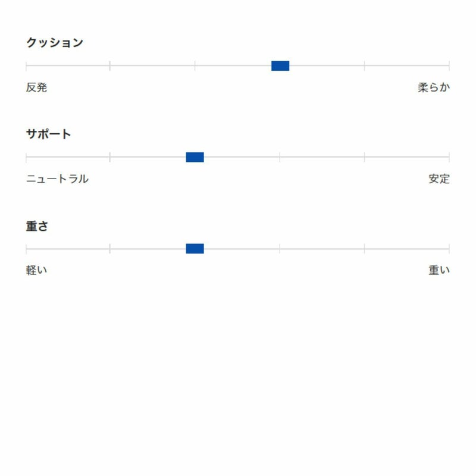476x476 pixels.
Task: Select the クッション heading text
Action: [55, 43]
